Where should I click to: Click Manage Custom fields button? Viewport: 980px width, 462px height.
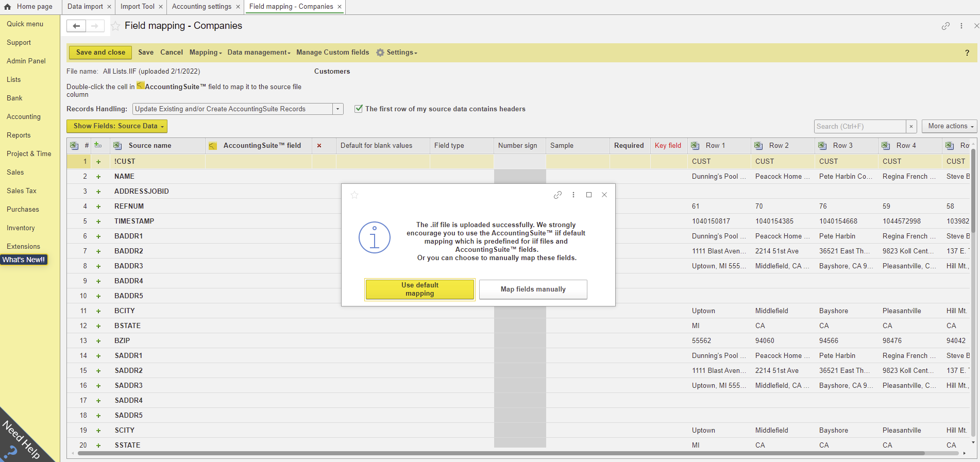pos(333,53)
